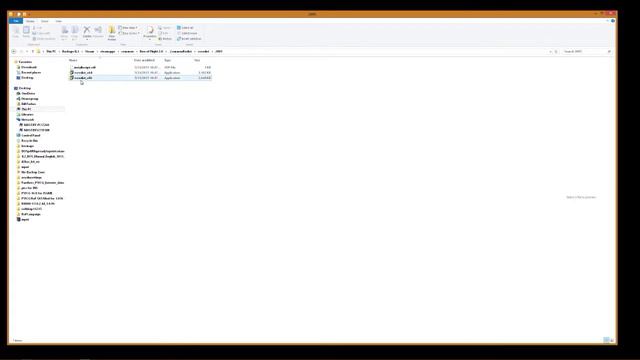This screenshot has width=640, height=360.
Task: Click This PC in the address breadcrumb
Action: tap(51, 51)
